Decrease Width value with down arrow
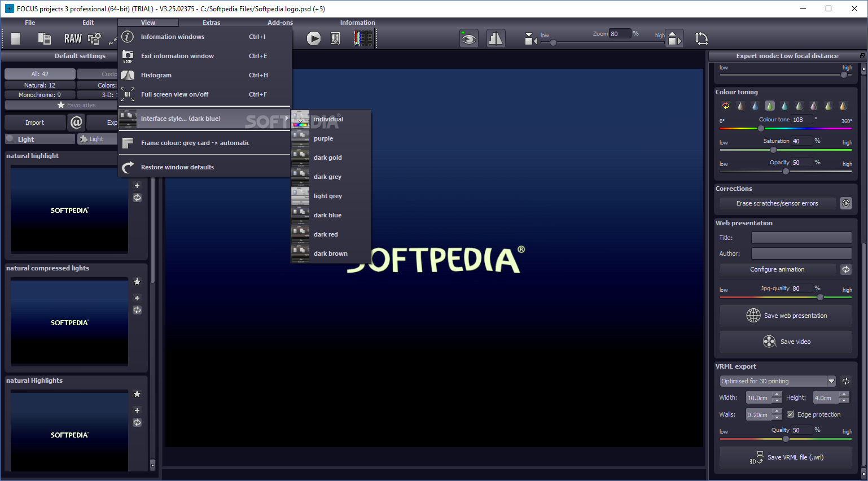Image resolution: width=868 pixels, height=481 pixels. tap(777, 401)
